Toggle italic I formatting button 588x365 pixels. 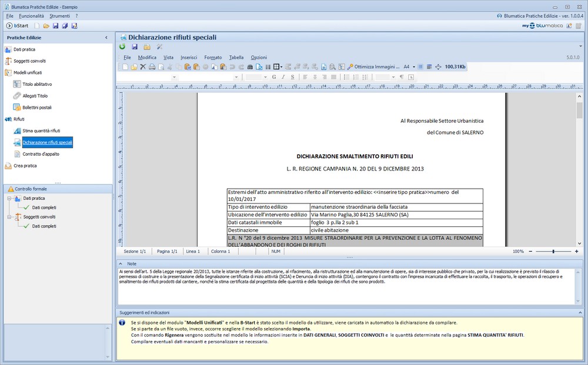click(283, 77)
